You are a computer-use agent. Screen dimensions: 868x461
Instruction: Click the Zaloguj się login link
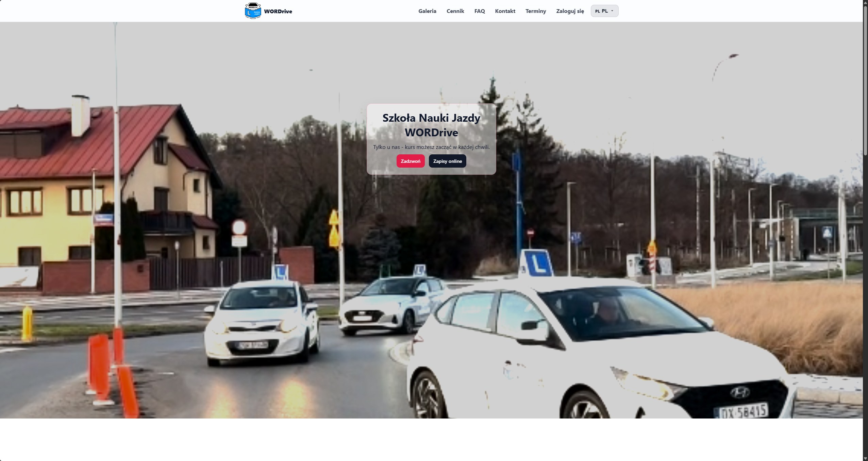[570, 11]
